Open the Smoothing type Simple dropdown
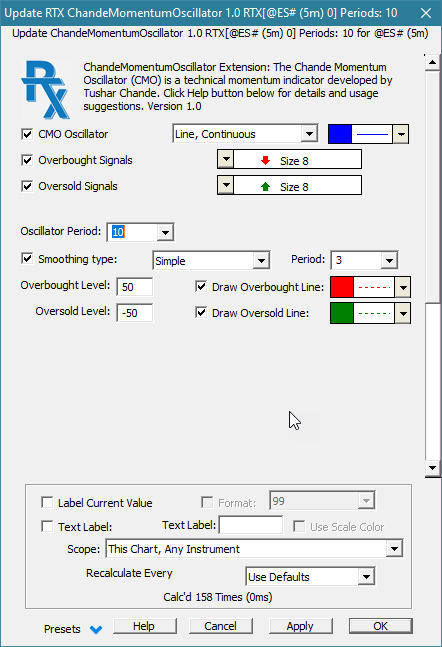442x647 pixels. [261, 261]
